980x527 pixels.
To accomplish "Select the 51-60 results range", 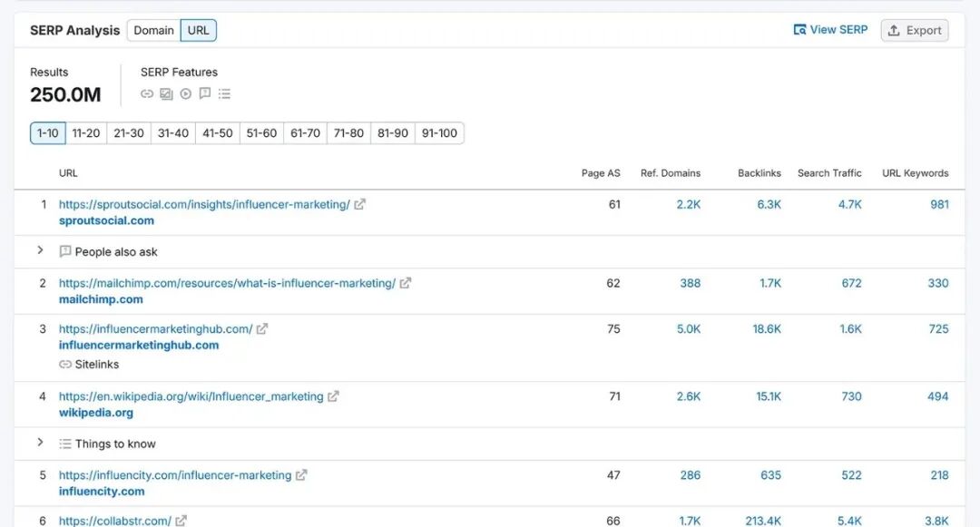I will [261, 133].
